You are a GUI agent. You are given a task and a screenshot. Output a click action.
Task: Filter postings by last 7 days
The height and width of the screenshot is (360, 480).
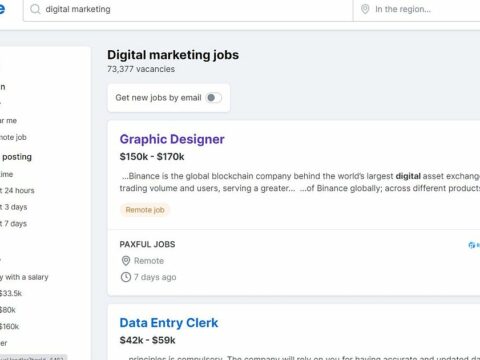[13, 224]
